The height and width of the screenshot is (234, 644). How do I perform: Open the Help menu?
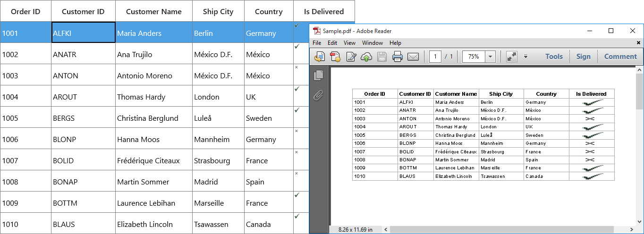(x=395, y=43)
